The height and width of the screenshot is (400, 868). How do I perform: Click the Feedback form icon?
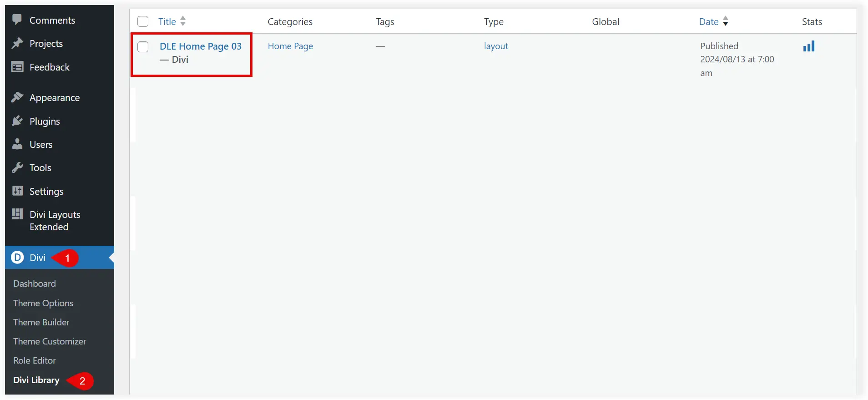click(x=17, y=67)
